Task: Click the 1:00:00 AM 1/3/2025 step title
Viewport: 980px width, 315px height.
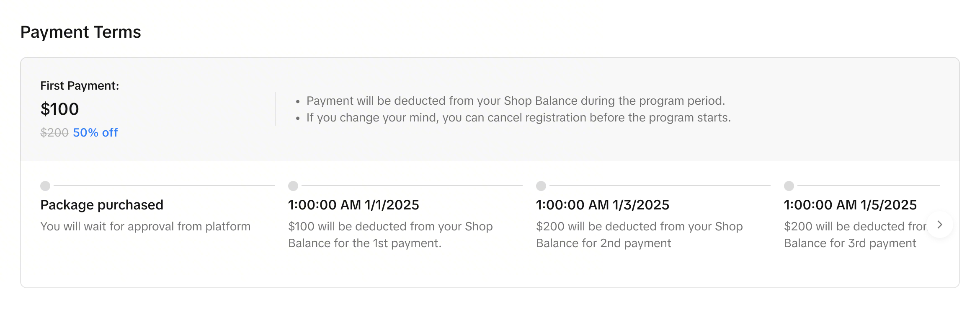Action: pos(603,205)
